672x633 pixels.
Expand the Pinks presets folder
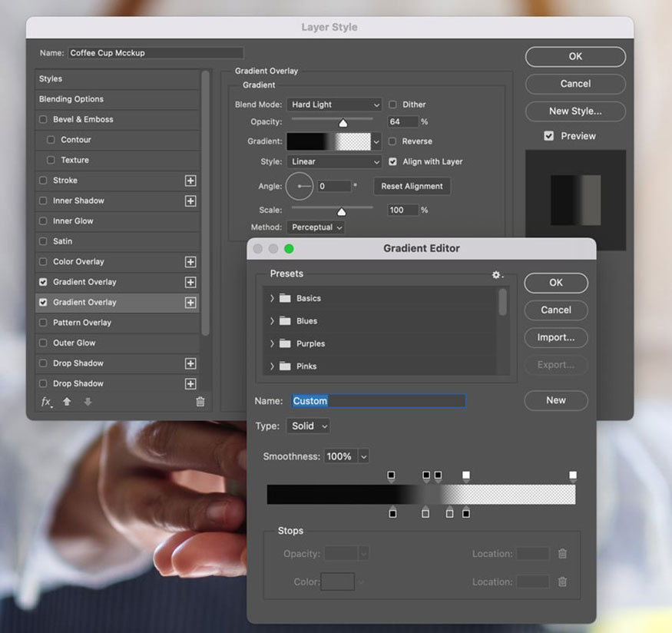272,366
